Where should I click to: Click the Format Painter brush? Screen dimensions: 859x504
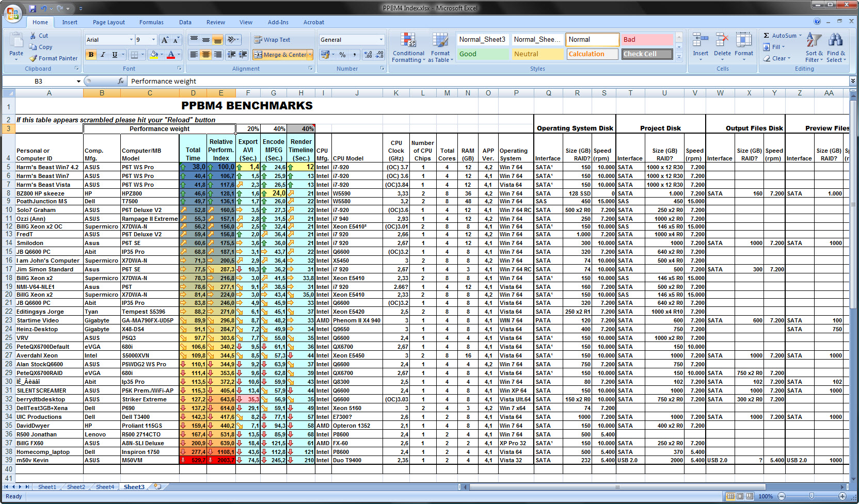[33, 58]
